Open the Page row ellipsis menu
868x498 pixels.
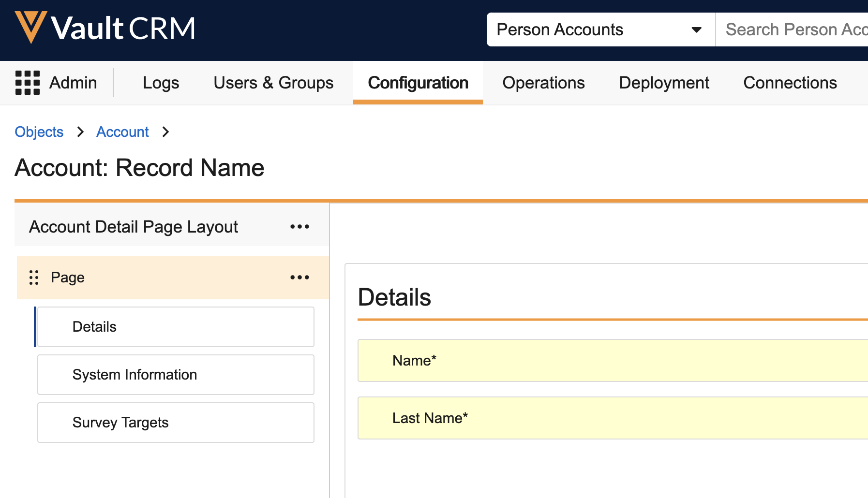tap(299, 278)
